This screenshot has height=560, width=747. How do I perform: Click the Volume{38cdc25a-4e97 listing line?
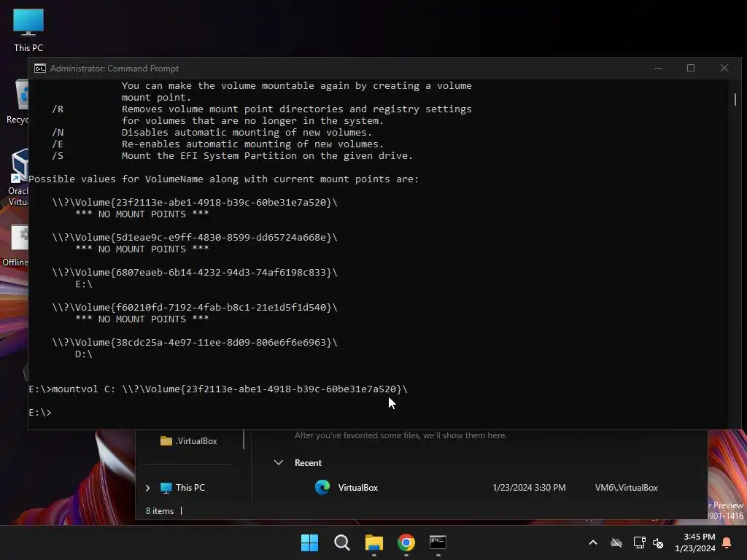click(195, 343)
